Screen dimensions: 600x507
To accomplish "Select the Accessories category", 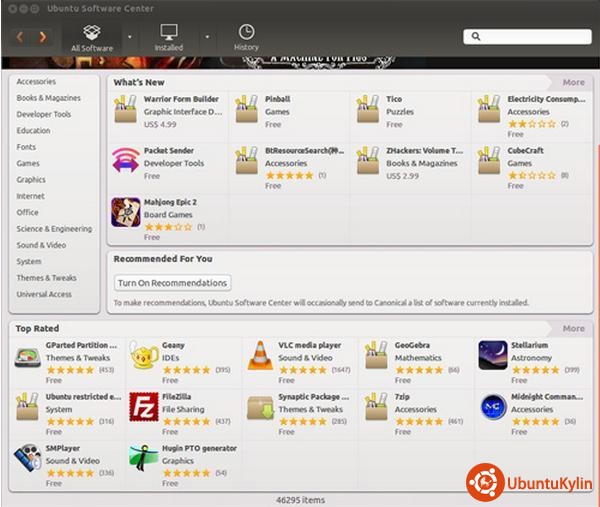I will click(36, 82).
